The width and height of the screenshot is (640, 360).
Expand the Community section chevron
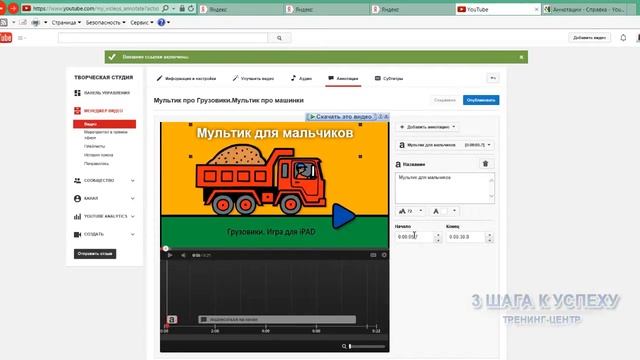[x=133, y=180]
